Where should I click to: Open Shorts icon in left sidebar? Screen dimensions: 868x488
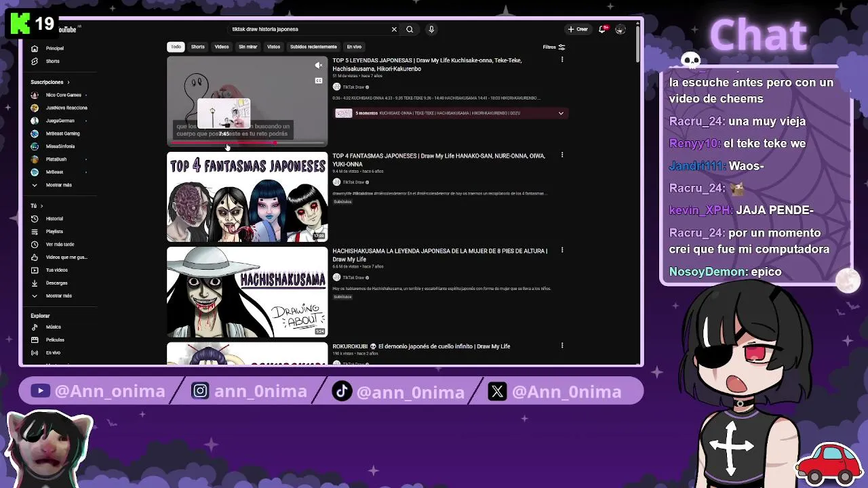click(x=35, y=61)
